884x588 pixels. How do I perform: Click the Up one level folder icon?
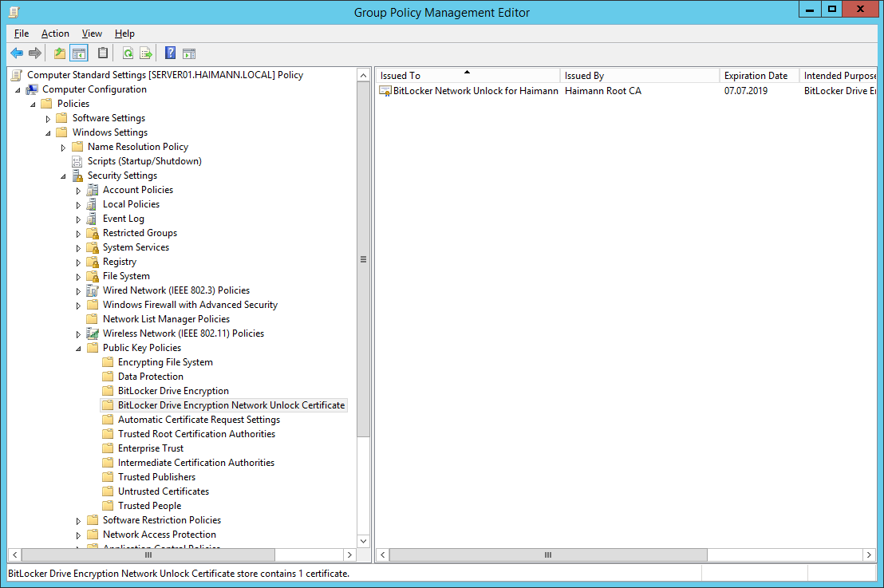58,53
